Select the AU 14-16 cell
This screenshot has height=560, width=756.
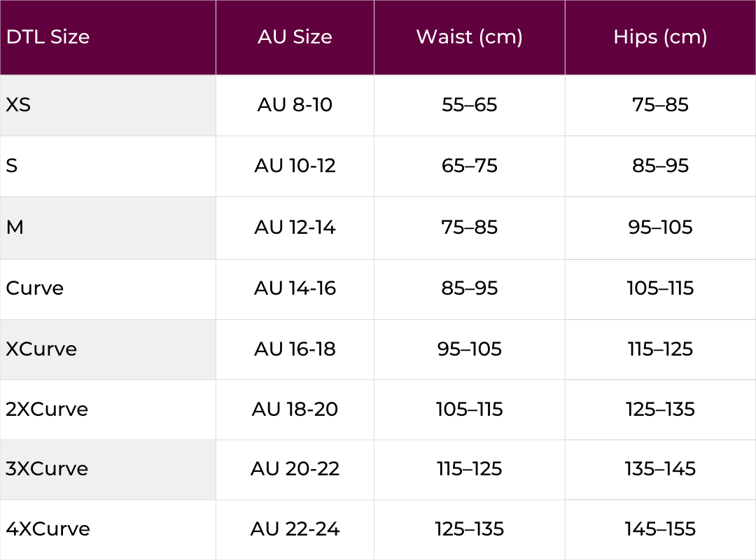pyautogui.click(x=295, y=288)
